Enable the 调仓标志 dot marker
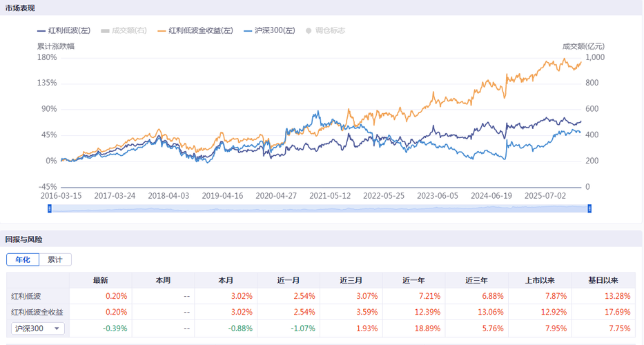The image size is (644, 345). click(325, 30)
